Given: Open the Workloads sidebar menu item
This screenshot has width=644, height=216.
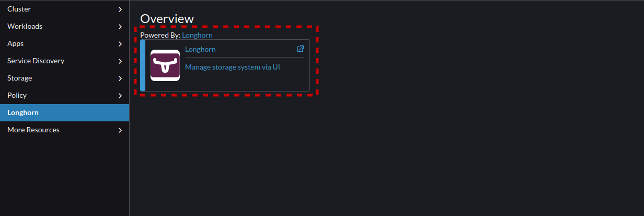Looking at the screenshot, I should click(x=64, y=26).
